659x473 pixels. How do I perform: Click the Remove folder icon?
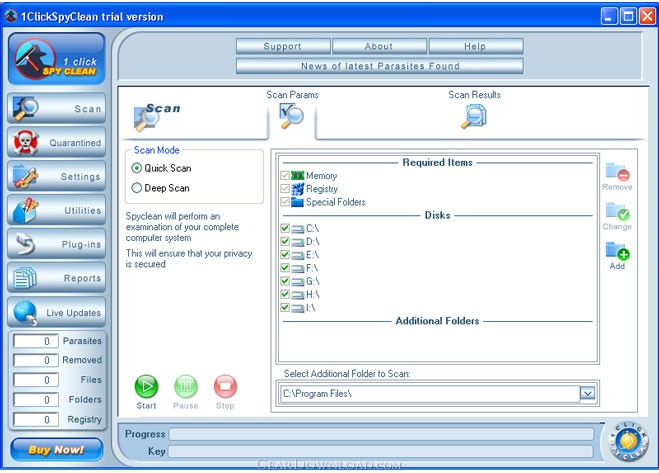[x=617, y=172]
